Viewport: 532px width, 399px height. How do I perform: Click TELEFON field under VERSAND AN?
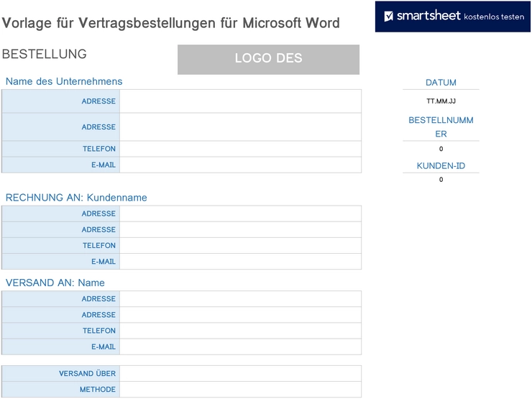click(x=241, y=331)
